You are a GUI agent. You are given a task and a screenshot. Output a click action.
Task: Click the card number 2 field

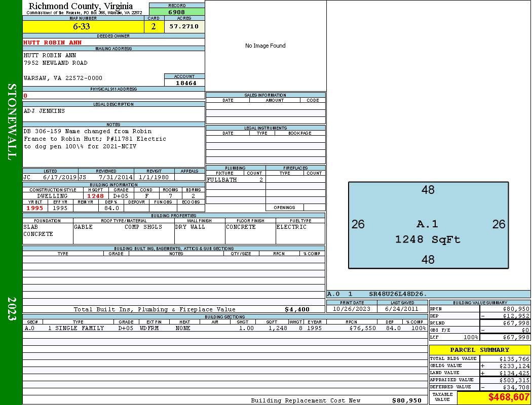(154, 26)
